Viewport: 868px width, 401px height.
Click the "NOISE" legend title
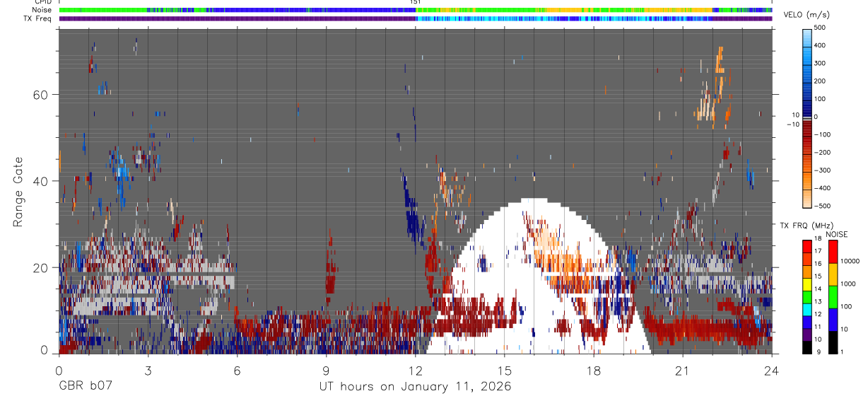coord(837,234)
